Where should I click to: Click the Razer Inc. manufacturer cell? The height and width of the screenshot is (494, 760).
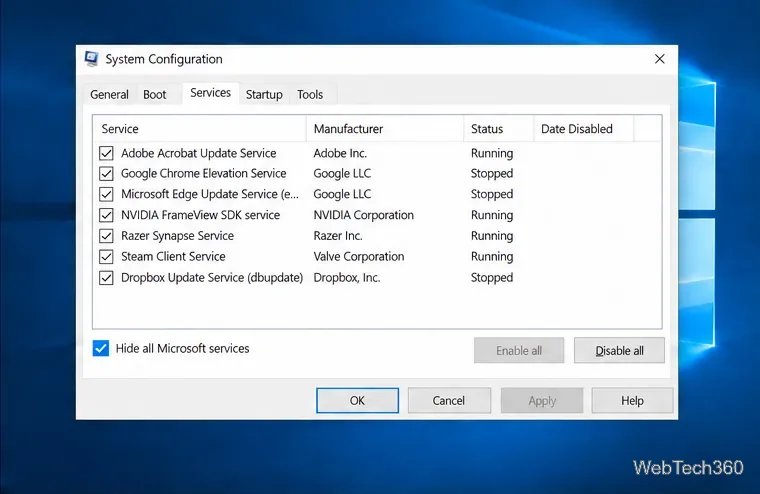click(338, 236)
